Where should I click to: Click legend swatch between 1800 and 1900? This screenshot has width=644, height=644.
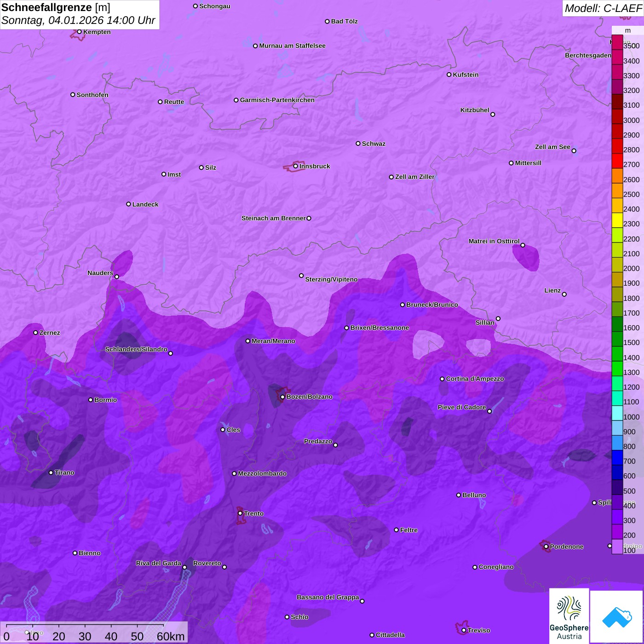tap(617, 294)
